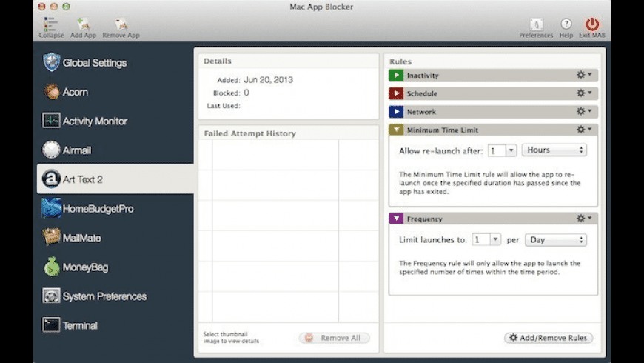Select the Activity Monitor app icon

point(51,121)
